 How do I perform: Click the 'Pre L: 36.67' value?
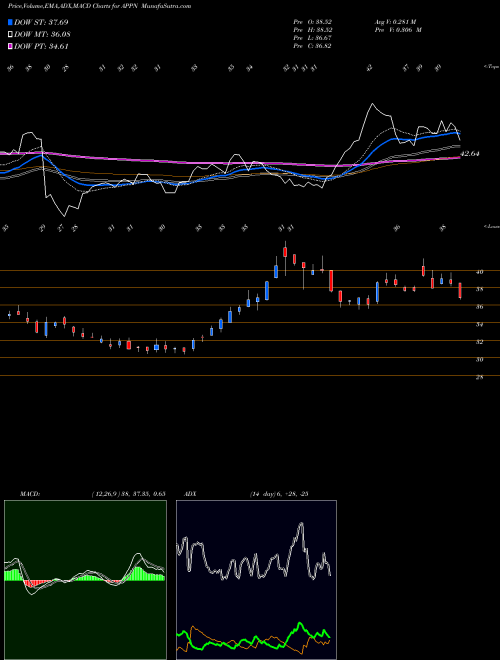(x=312, y=38)
